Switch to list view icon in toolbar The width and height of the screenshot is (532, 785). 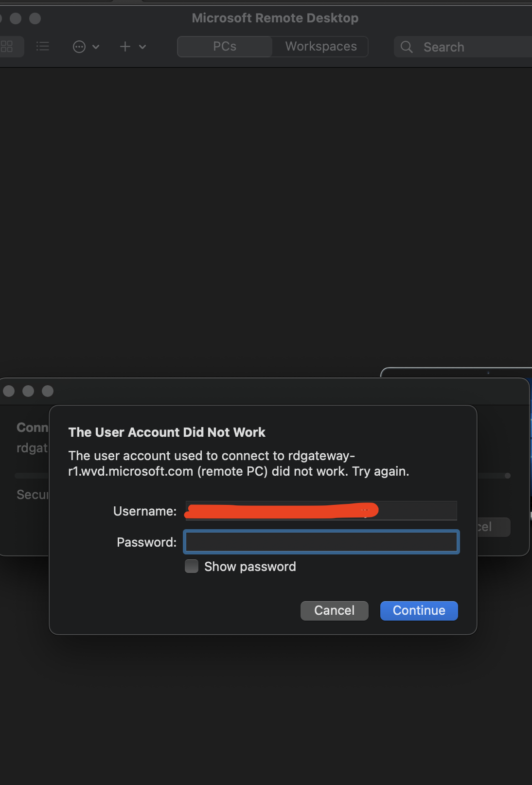point(43,47)
